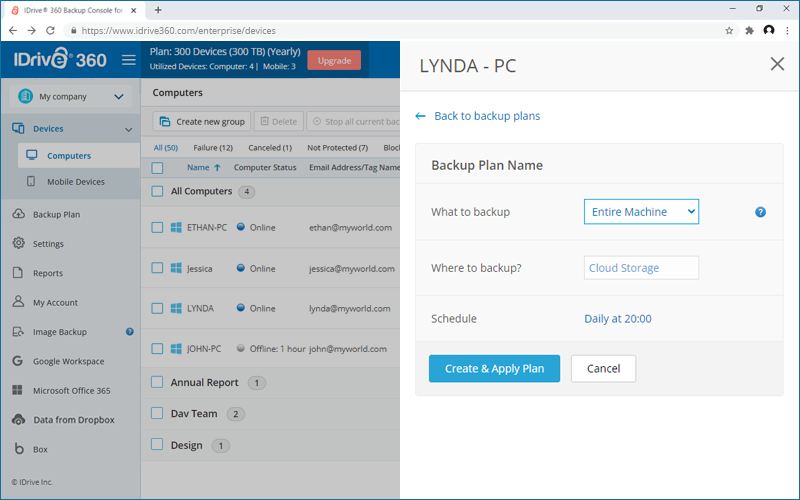This screenshot has width=800, height=500.
Task: Close the LYNDA - PC panel
Action: click(777, 64)
